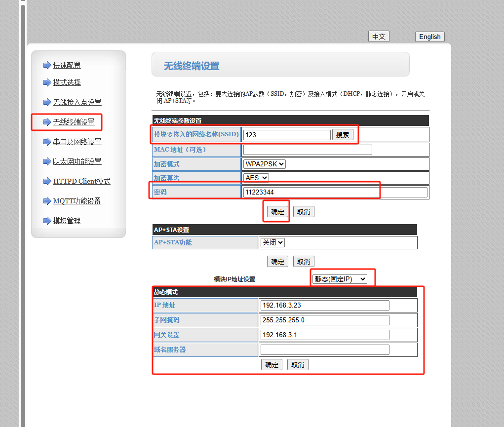This screenshot has height=427, width=504.
Task: Click the arrow icon beside 模块管理
Action: (47, 221)
